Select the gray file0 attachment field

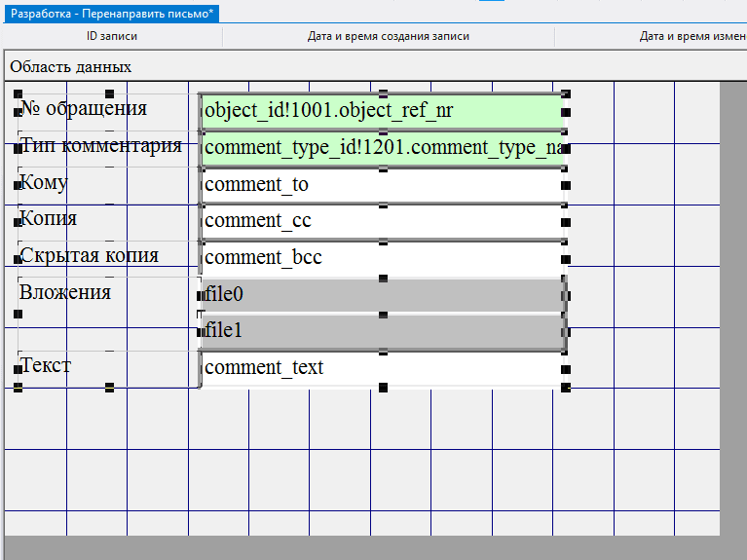382,294
